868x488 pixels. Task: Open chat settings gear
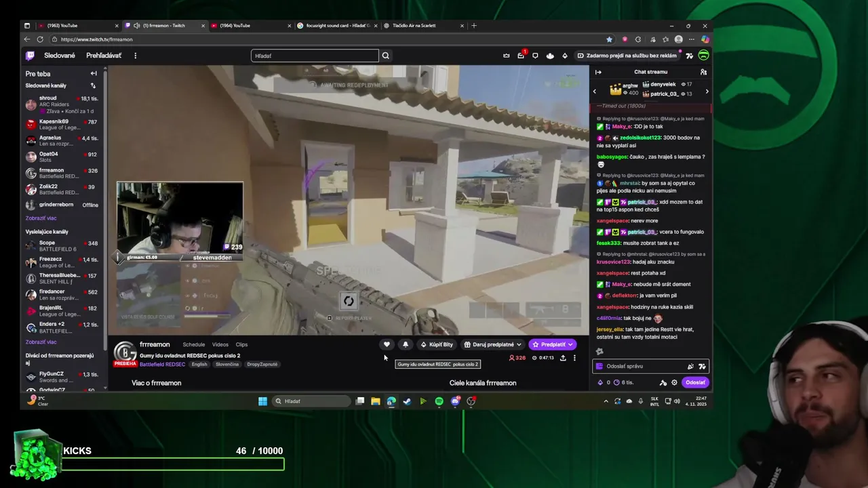[674, 382]
